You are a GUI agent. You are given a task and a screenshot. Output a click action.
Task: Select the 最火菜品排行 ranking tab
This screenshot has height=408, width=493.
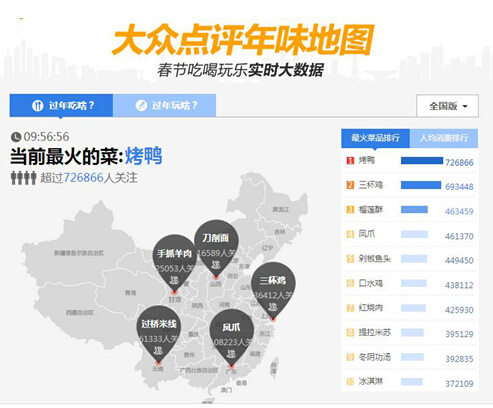375,138
